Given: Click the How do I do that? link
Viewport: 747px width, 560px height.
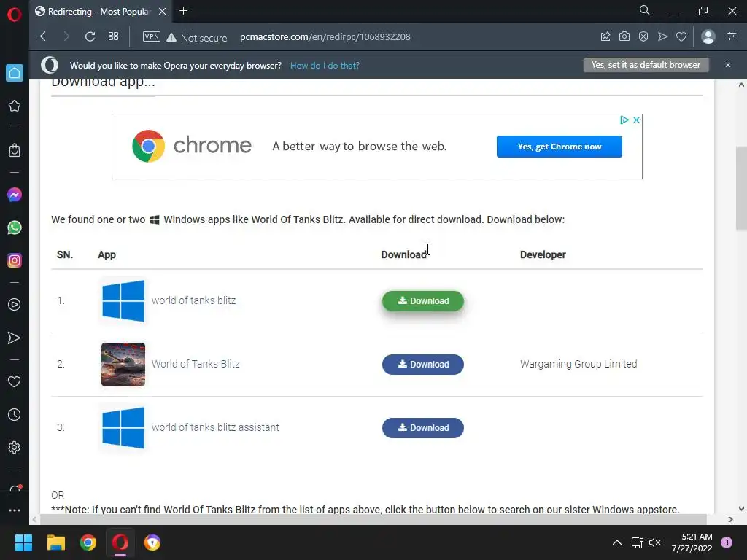Looking at the screenshot, I should (x=325, y=66).
